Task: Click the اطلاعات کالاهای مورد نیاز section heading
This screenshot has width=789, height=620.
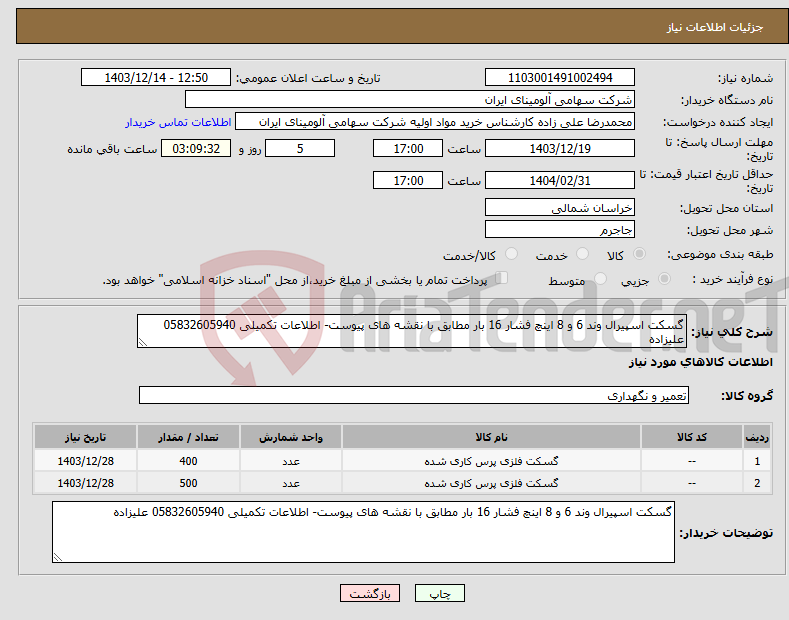Action: (x=700, y=362)
